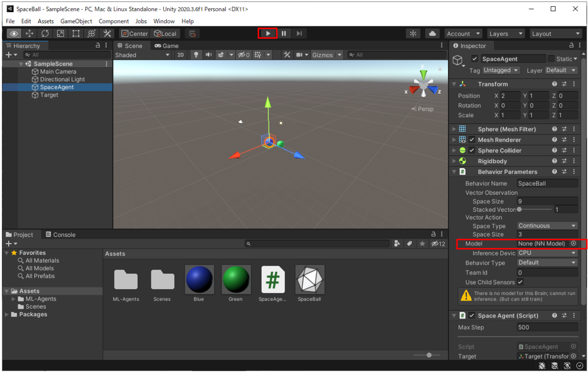Click the Green material thumbnail
Screen dimensions: 588x372
236,280
